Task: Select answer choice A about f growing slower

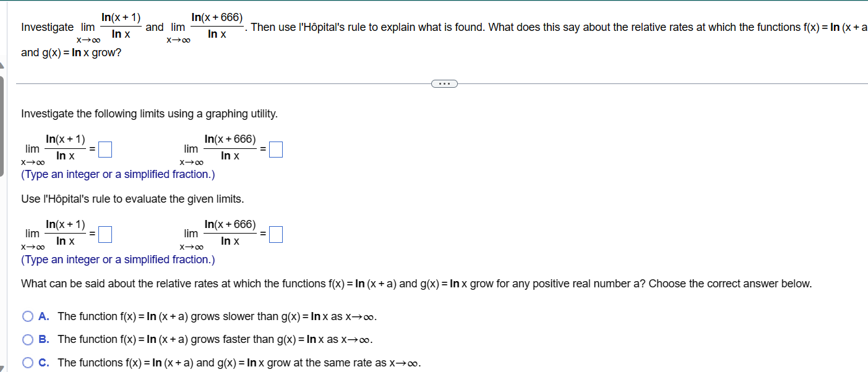Action: 28,316
